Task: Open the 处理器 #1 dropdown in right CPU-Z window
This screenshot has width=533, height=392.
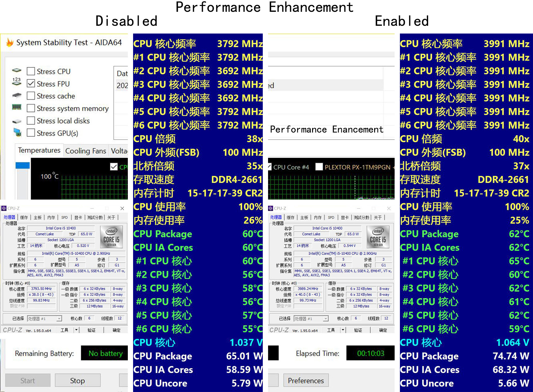Action: (x=311, y=318)
